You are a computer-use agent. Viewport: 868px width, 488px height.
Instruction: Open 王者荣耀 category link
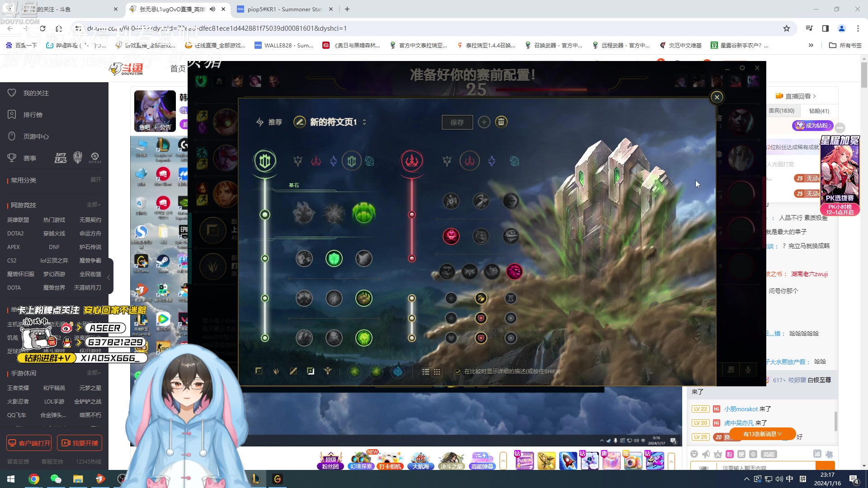point(18,388)
